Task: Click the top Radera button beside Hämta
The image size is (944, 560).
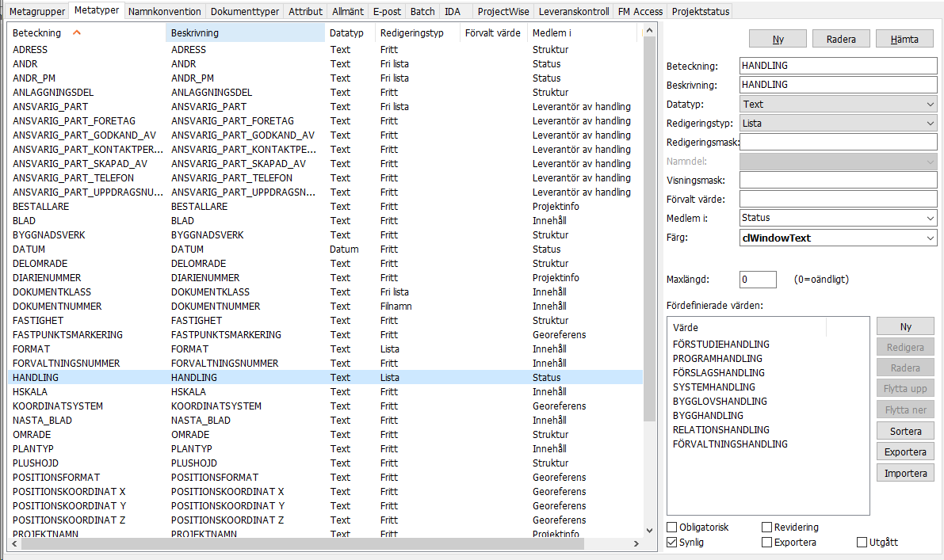Action: [x=841, y=39]
